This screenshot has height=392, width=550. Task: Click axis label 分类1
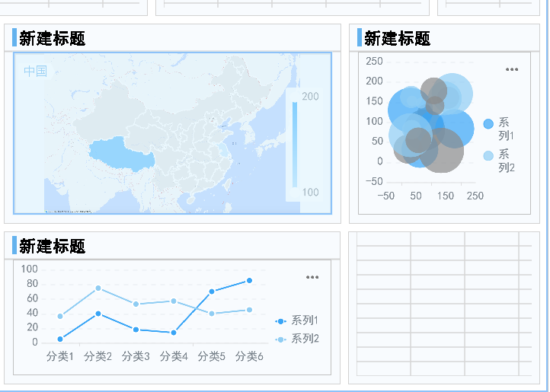(60, 356)
